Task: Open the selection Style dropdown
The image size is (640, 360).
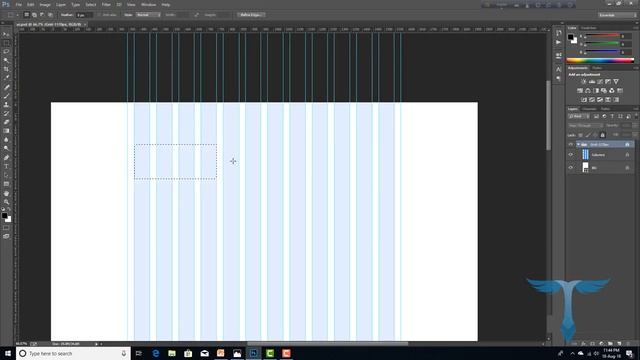Action: [148, 15]
